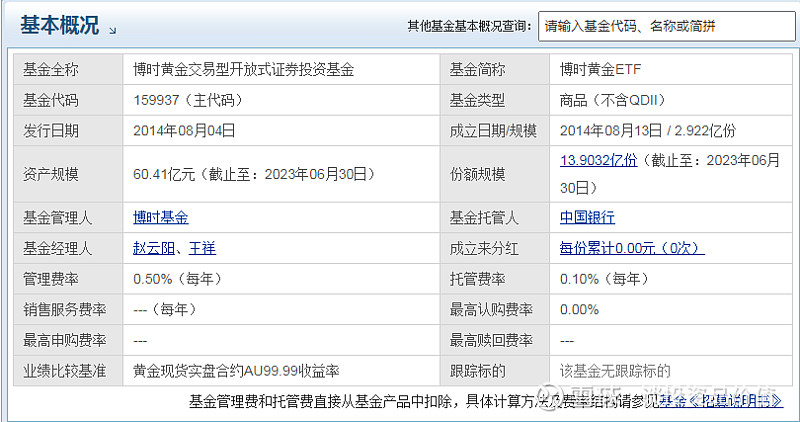This screenshot has width=800, height=422.
Task: Click the issue date 2014年08月04日
Action: 184,130
